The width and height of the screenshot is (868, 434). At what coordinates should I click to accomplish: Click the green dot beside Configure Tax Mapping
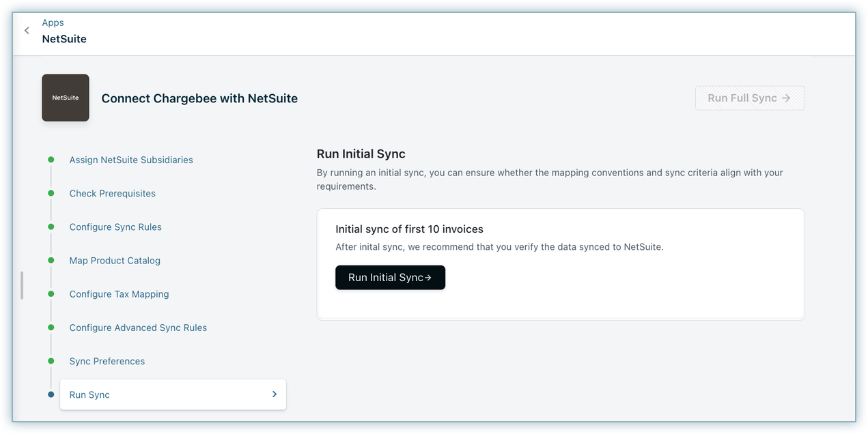[51, 294]
